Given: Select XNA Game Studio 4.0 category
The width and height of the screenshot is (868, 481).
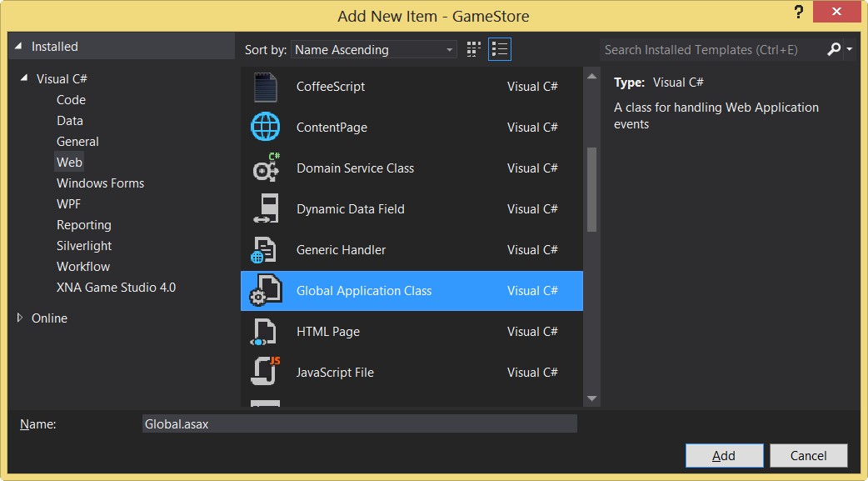Looking at the screenshot, I should point(117,288).
